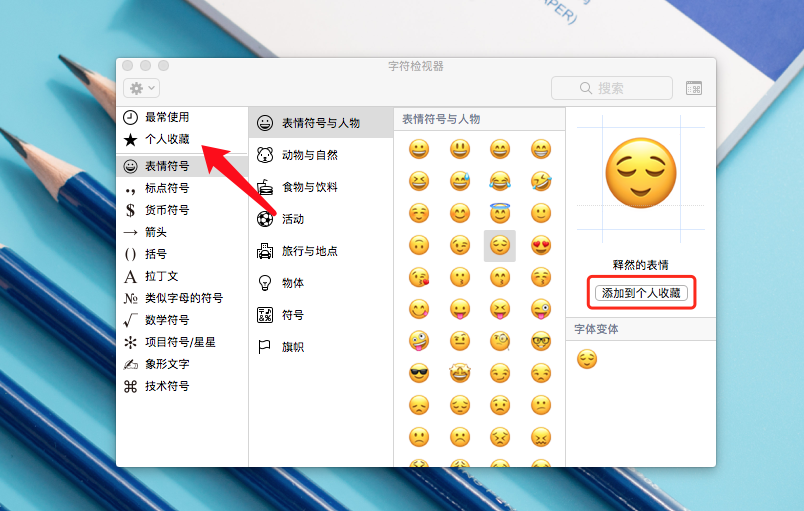Open 个人收藏 favorites category
The image size is (804, 511).
click(182, 139)
